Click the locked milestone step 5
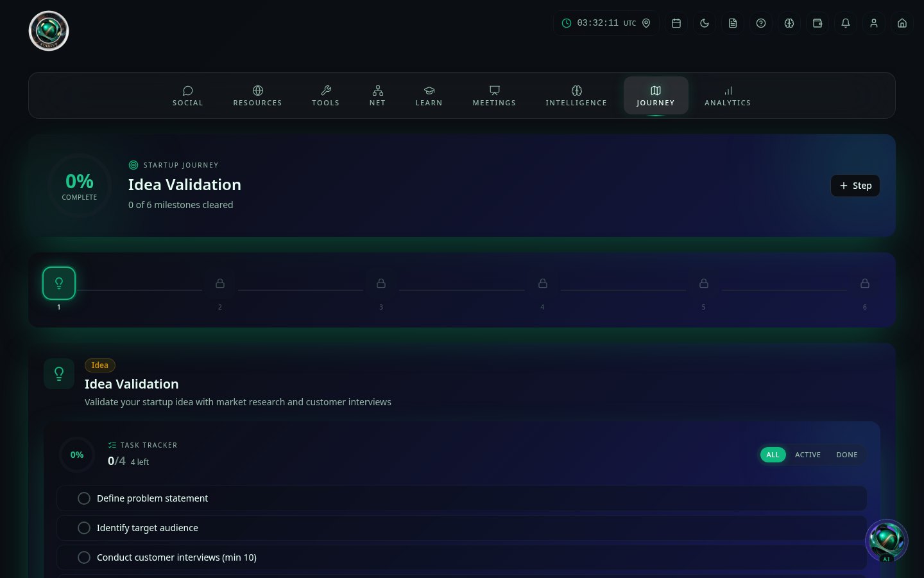The image size is (924, 578). pos(704,283)
